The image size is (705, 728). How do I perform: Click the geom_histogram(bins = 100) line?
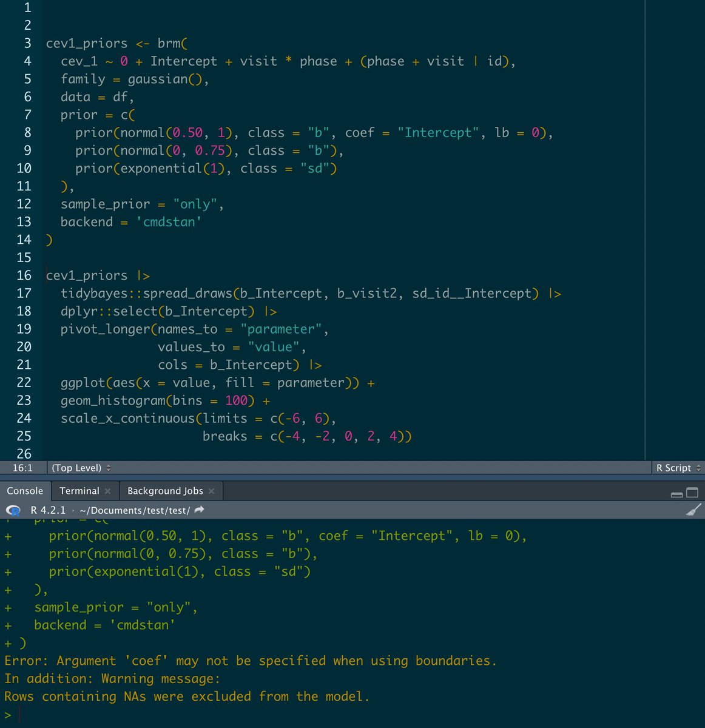click(x=165, y=400)
